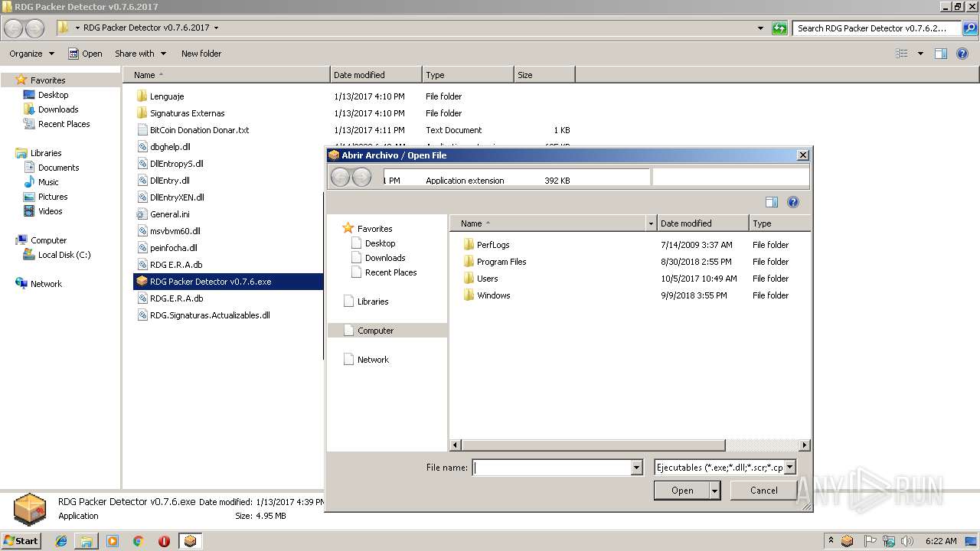The height and width of the screenshot is (551, 980).
Task: Click Open button in dialog
Action: pyautogui.click(x=682, y=491)
